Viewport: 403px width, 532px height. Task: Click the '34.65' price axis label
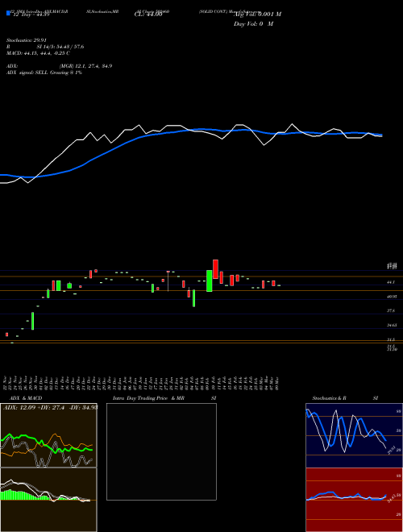click(392, 326)
